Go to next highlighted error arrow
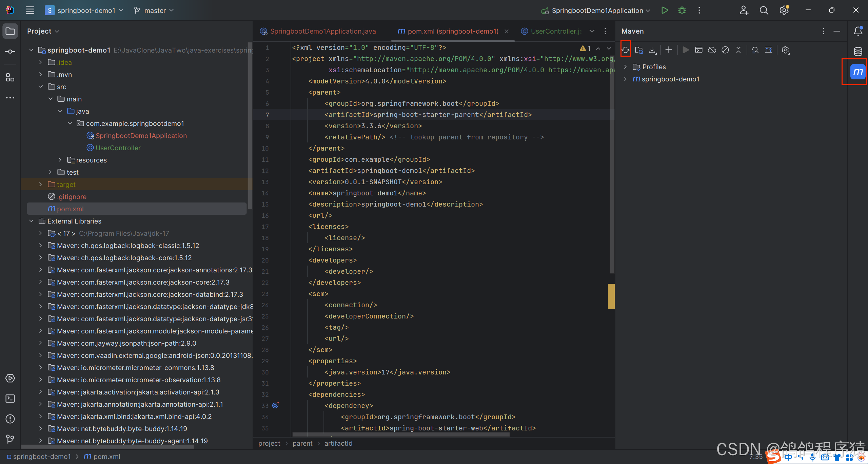Image resolution: width=868 pixels, height=464 pixels. pos(609,49)
